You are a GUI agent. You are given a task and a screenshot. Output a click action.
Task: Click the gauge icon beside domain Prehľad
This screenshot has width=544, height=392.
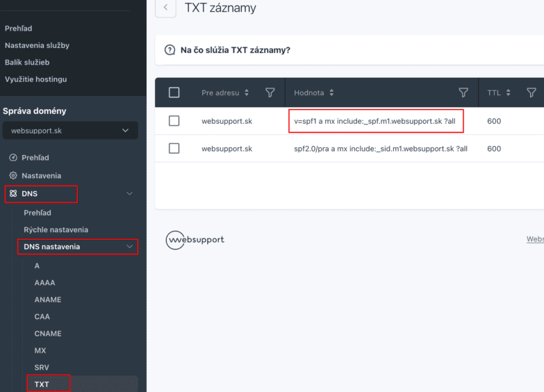[x=13, y=158]
